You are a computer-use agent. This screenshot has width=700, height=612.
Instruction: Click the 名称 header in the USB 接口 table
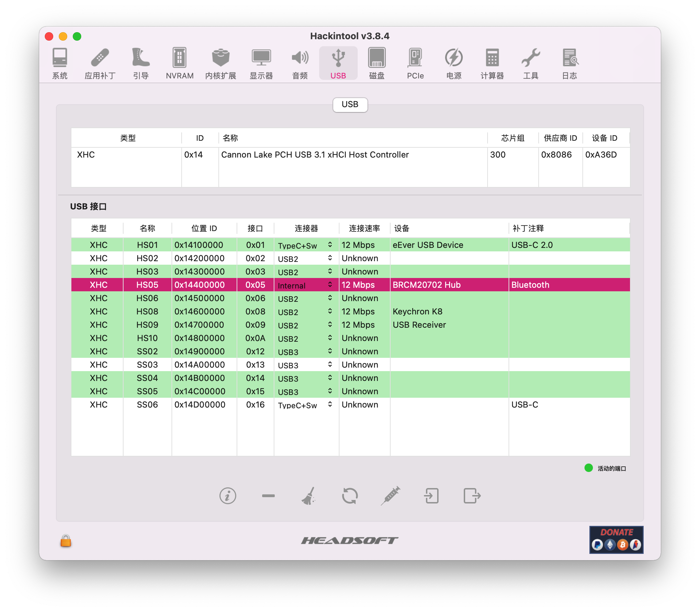pyautogui.click(x=147, y=228)
